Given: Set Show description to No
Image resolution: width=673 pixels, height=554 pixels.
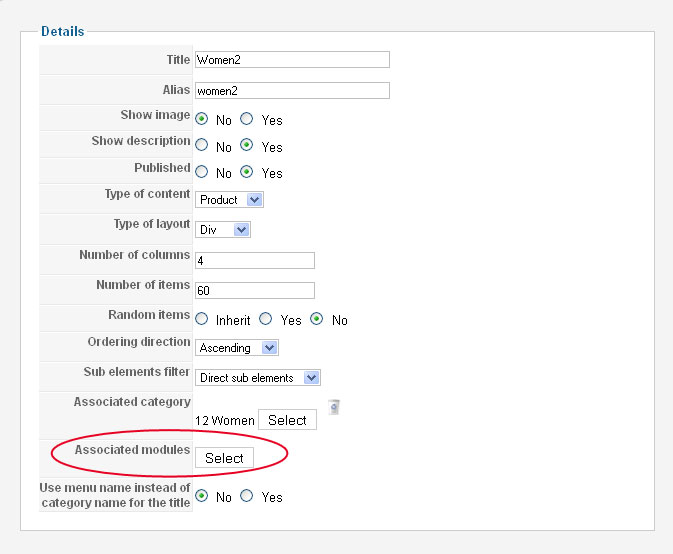Looking at the screenshot, I should [x=202, y=146].
